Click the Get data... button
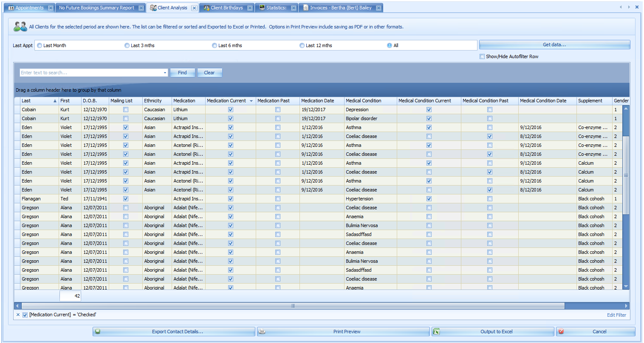The image size is (644, 343). [x=554, y=45]
